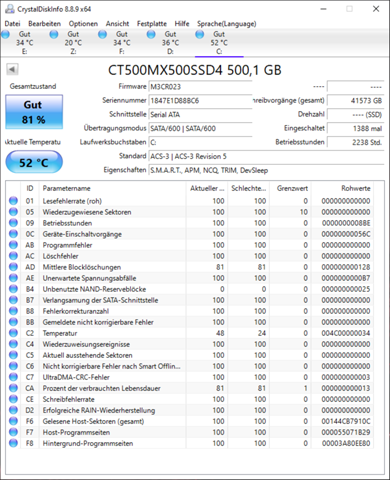Click the Laufwerksbuchstaben field

(200, 142)
